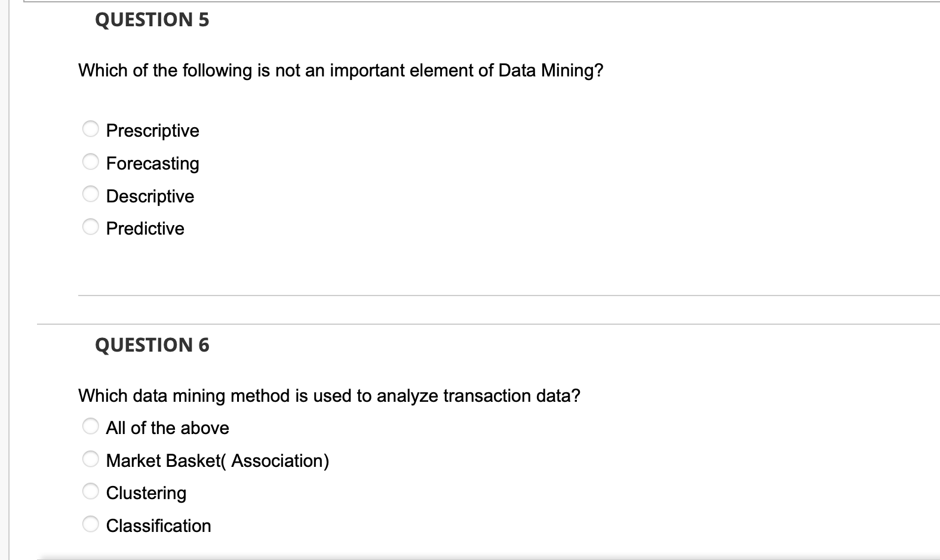This screenshot has height=560, width=940.
Task: Click the Question 6 prompt text
Action: 329,395
